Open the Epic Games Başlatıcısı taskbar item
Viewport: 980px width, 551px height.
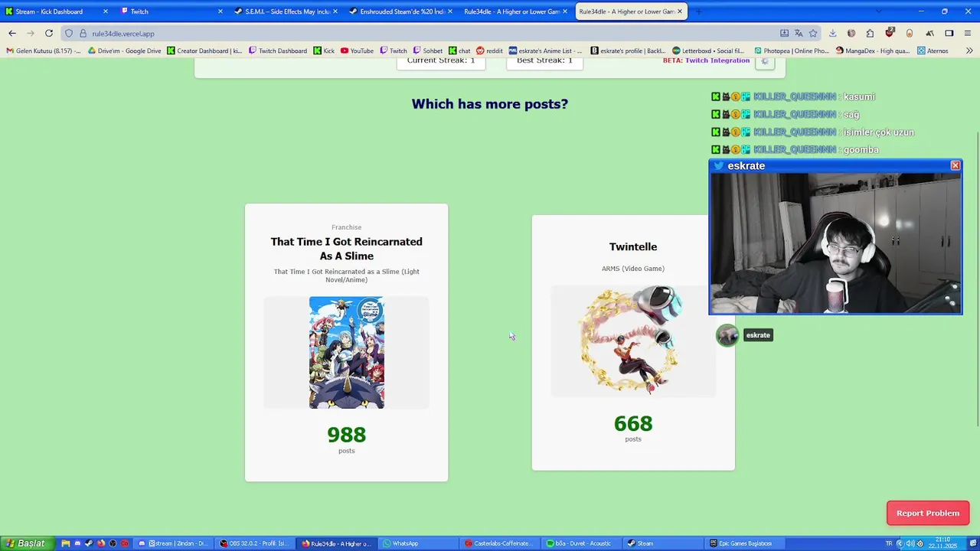tap(746, 543)
